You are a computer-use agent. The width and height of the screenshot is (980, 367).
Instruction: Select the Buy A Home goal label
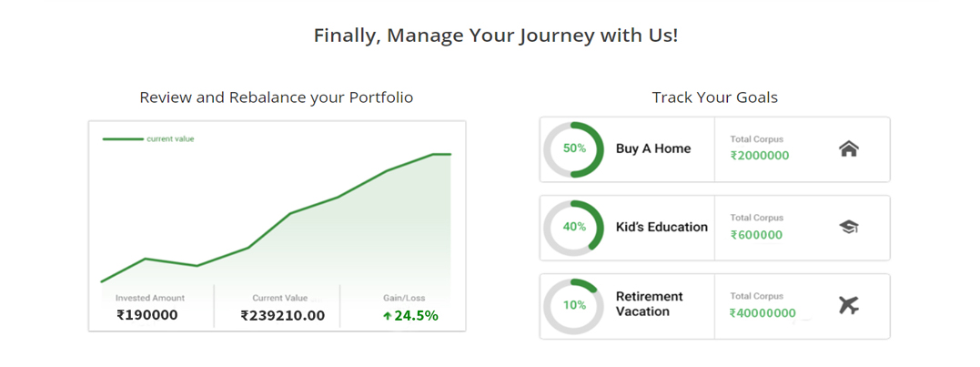[653, 148]
